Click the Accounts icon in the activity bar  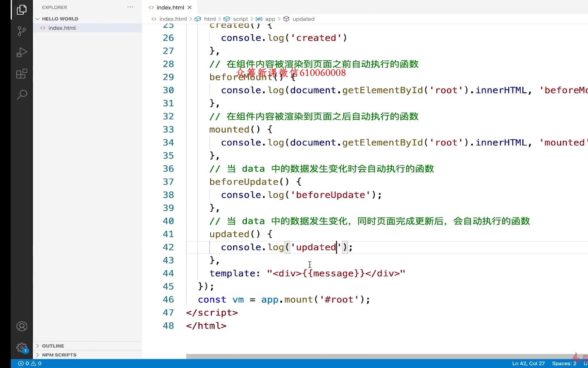coord(21,326)
